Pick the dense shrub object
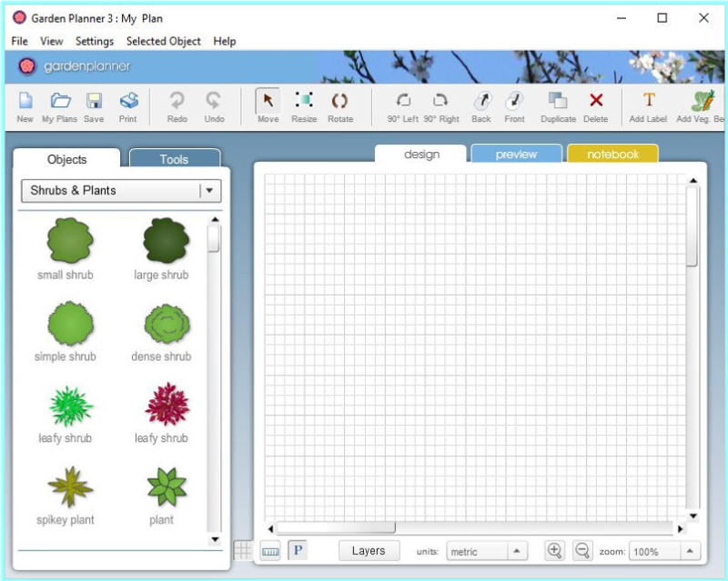Image resolution: width=728 pixels, height=581 pixels. [x=167, y=324]
